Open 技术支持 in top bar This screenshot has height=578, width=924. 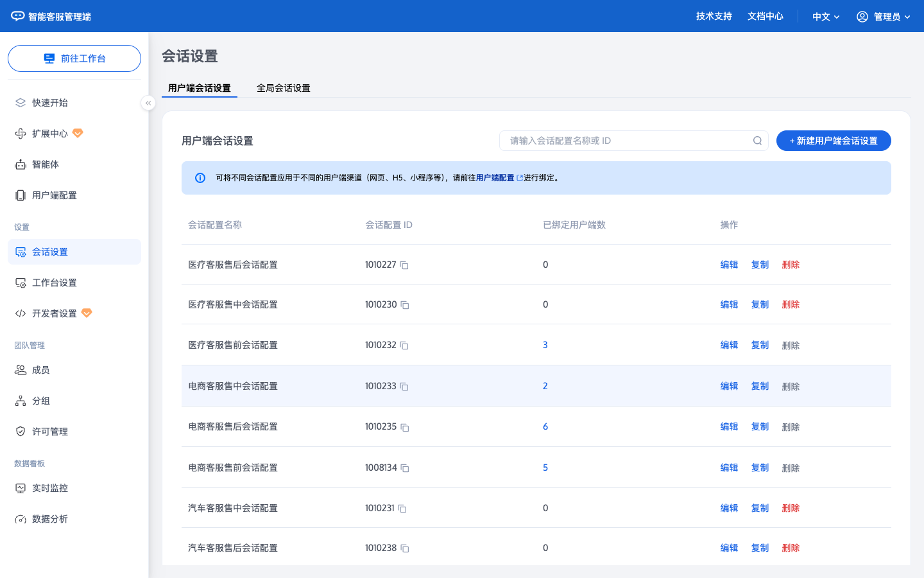(714, 16)
